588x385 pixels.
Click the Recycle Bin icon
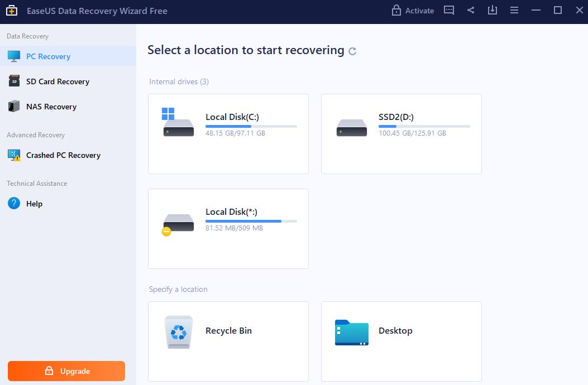179,332
